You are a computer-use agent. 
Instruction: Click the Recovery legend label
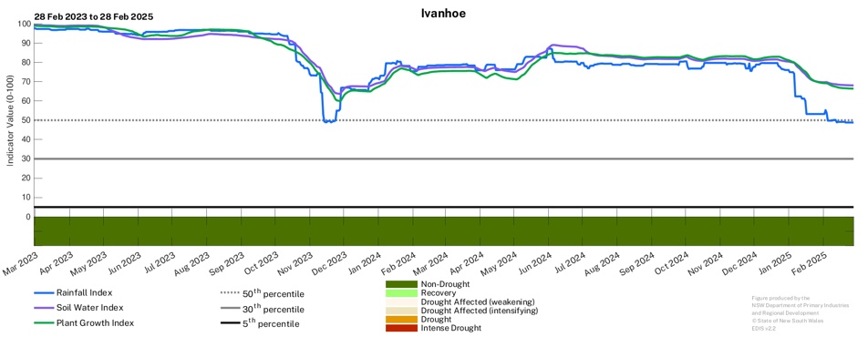pos(439,292)
